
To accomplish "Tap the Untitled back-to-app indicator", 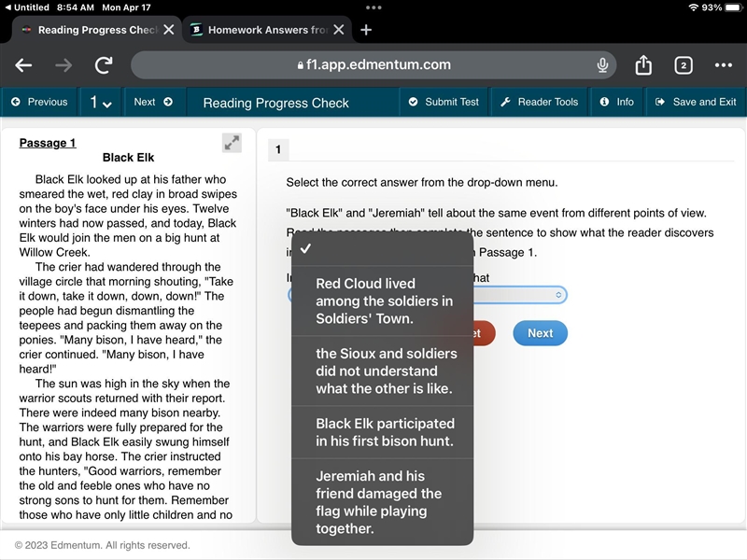I will click(x=27, y=7).
